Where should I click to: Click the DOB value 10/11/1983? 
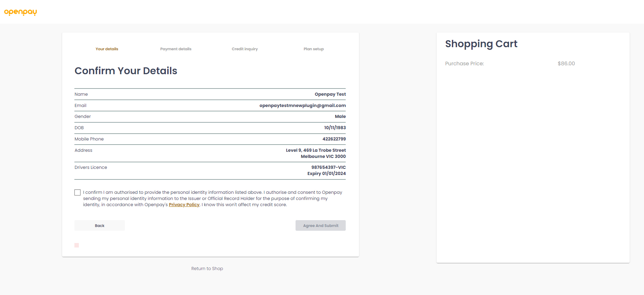[335, 128]
